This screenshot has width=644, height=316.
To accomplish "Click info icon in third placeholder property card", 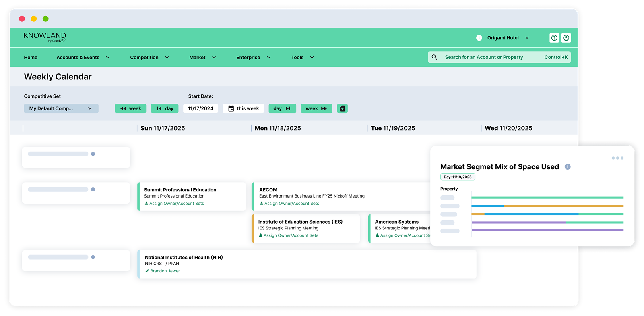I will 93,257.
